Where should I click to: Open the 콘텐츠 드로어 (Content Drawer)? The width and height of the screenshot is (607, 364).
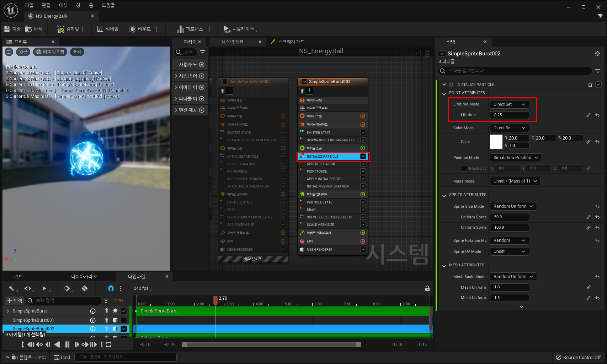26,357
